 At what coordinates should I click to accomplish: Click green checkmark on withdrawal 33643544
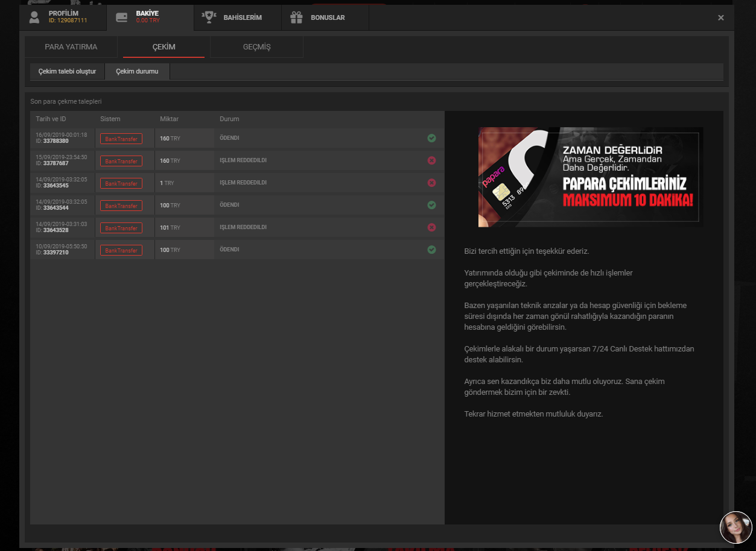click(x=431, y=205)
